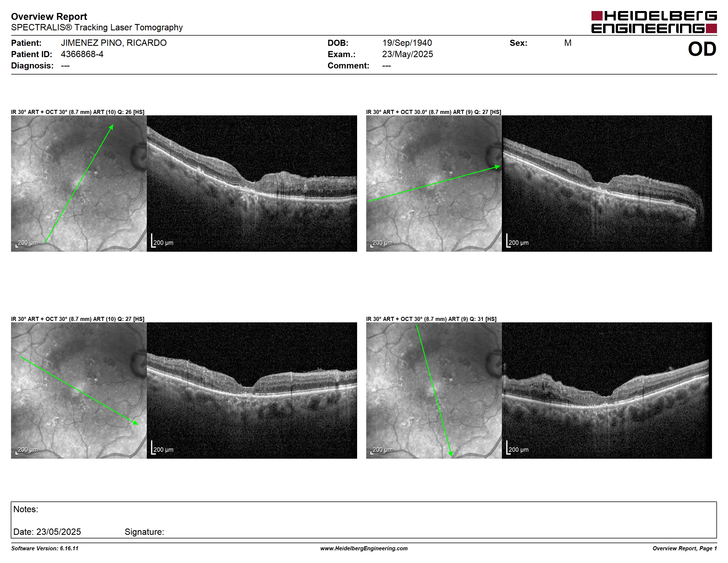This screenshot has width=728, height=563.
Task: Click the bottom-left OCT B-scan image
Action: 252,390
